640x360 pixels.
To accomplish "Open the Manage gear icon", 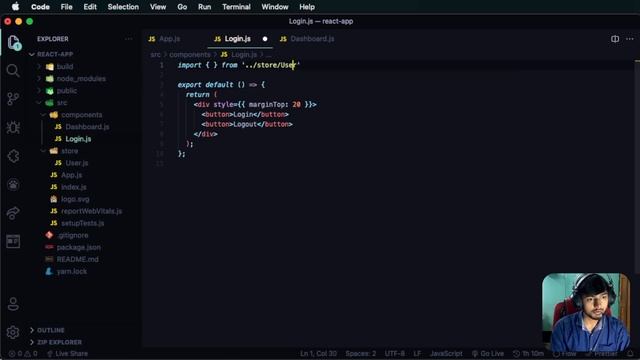I will tap(13, 332).
